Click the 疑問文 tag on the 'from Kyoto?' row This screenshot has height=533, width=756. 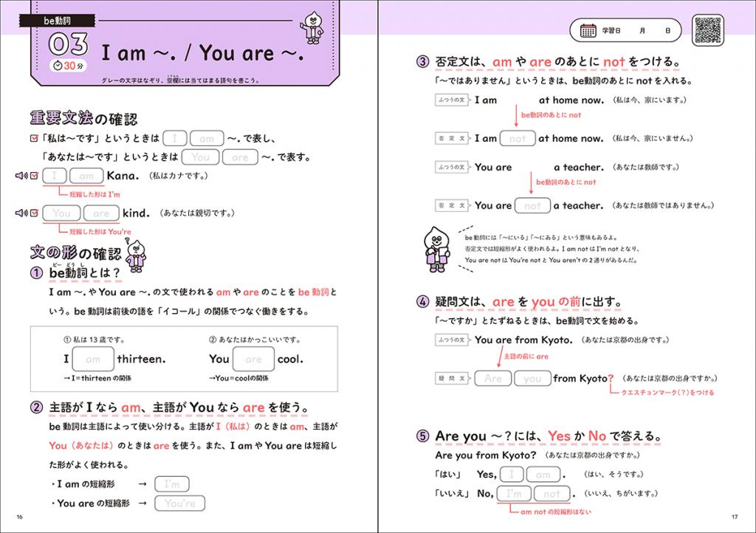pos(453,379)
